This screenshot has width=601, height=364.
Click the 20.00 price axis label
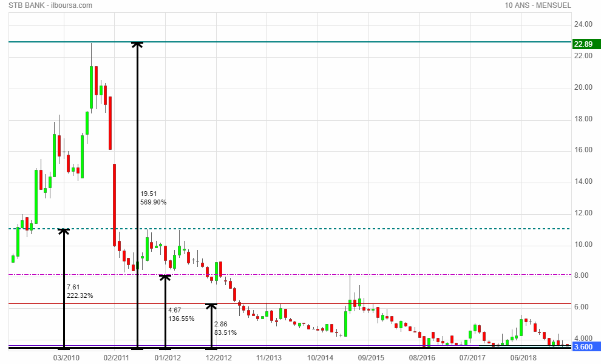pyautogui.click(x=583, y=87)
